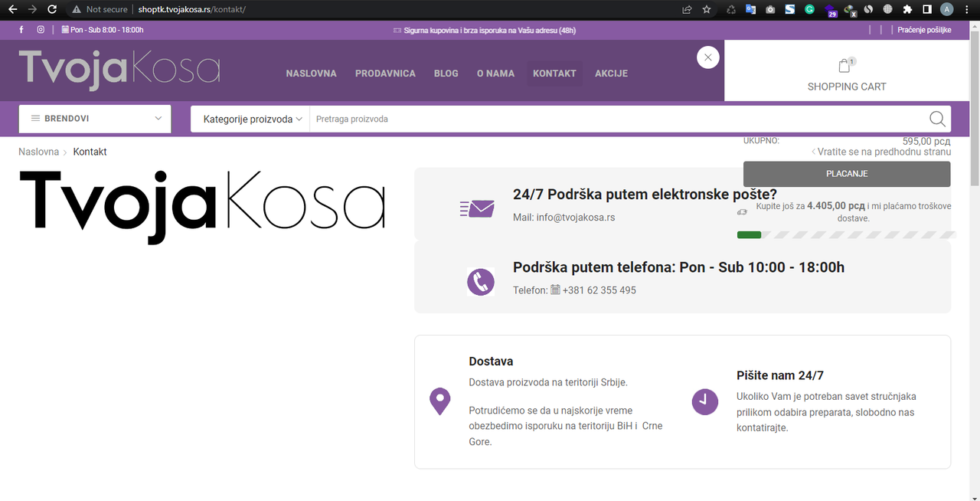The image size is (980, 501).
Task: Open Google Translate extension
Action: (750, 9)
